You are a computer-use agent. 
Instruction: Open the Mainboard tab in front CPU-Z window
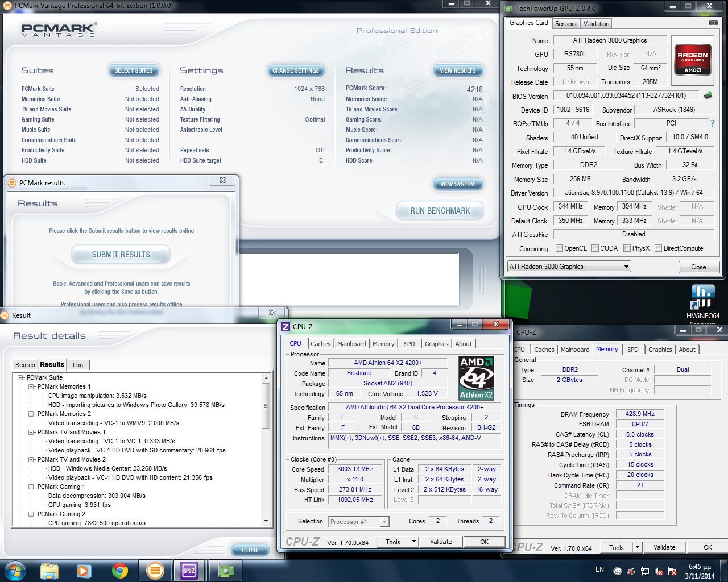pos(351,344)
